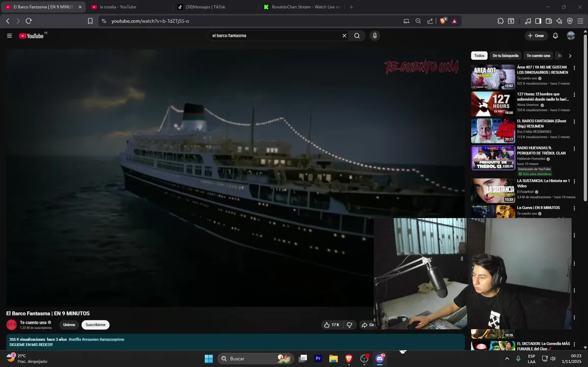Screen dimensions: 588x367
Task: Open a new browser tab
Action: (352, 7)
